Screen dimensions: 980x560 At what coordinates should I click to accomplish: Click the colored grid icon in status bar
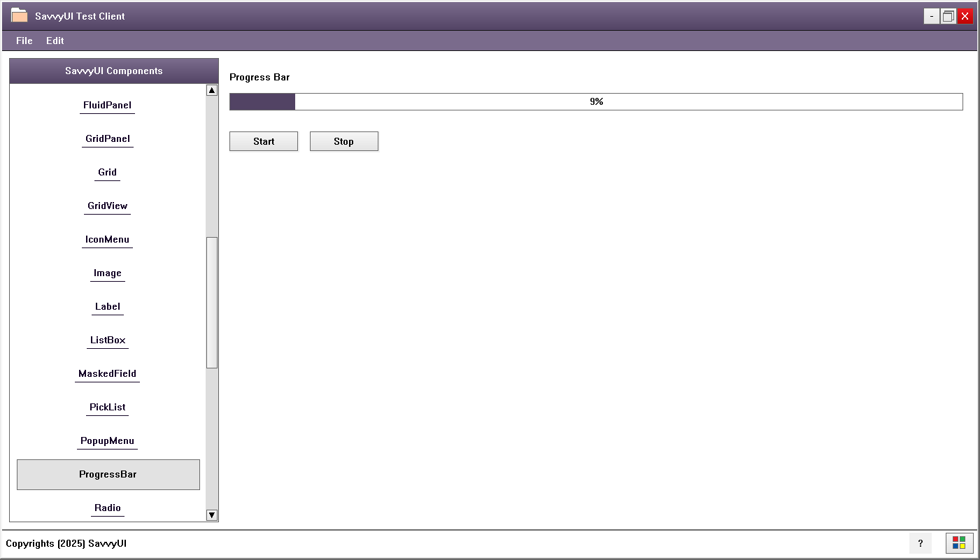tap(959, 543)
